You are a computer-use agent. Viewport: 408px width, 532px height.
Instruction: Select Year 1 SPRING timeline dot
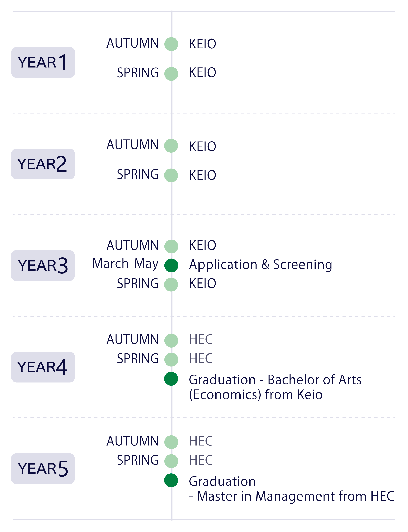(x=171, y=74)
